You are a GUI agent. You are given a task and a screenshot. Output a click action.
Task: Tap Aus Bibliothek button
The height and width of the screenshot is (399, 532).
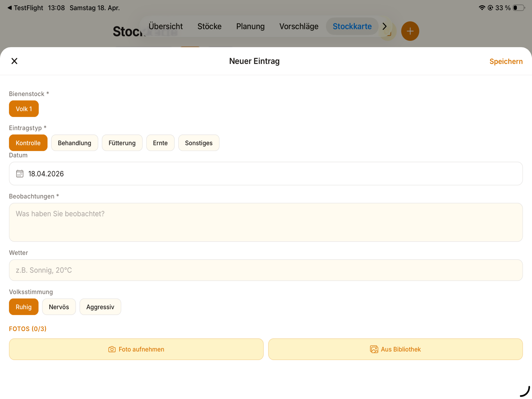point(395,349)
